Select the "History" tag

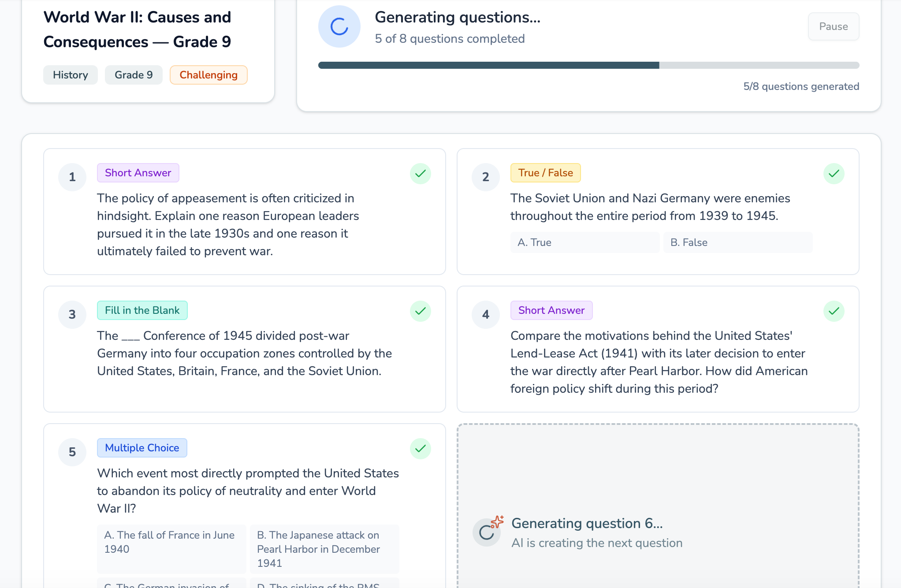click(x=70, y=74)
